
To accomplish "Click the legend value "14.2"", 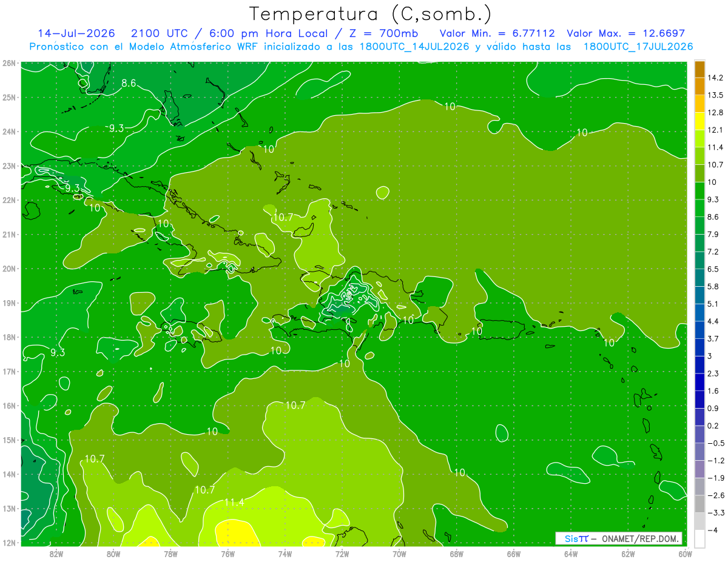I will pyautogui.click(x=716, y=78).
